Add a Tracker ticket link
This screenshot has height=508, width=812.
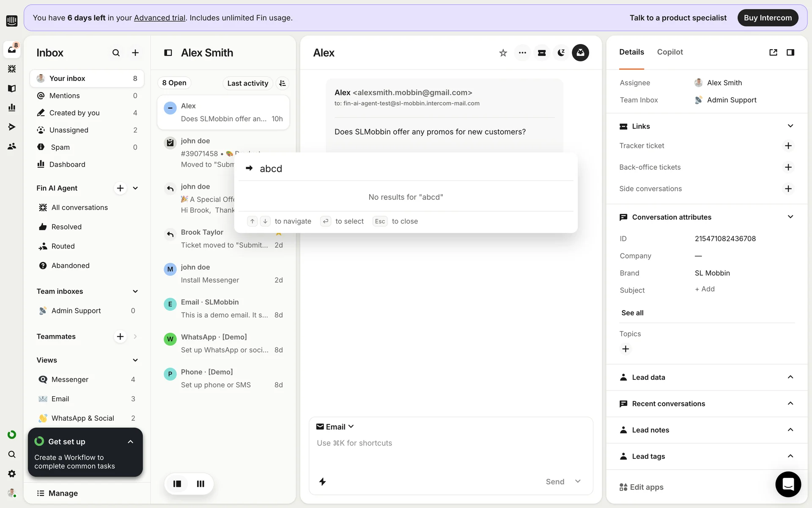tap(788, 146)
